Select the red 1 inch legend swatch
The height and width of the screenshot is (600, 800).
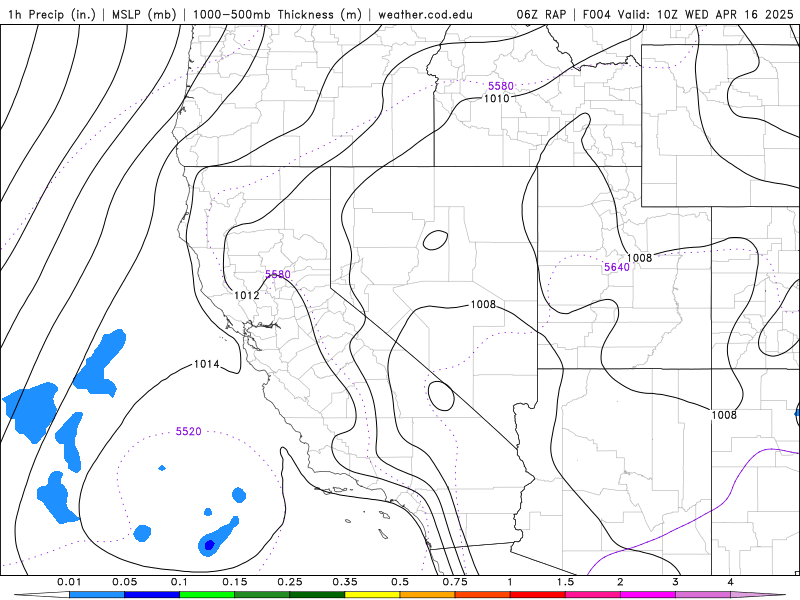[538, 595]
